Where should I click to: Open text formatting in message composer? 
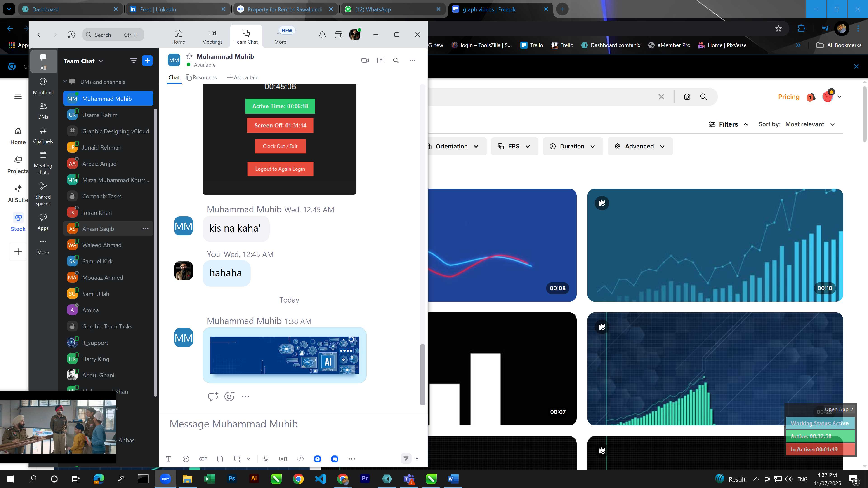coord(169,459)
